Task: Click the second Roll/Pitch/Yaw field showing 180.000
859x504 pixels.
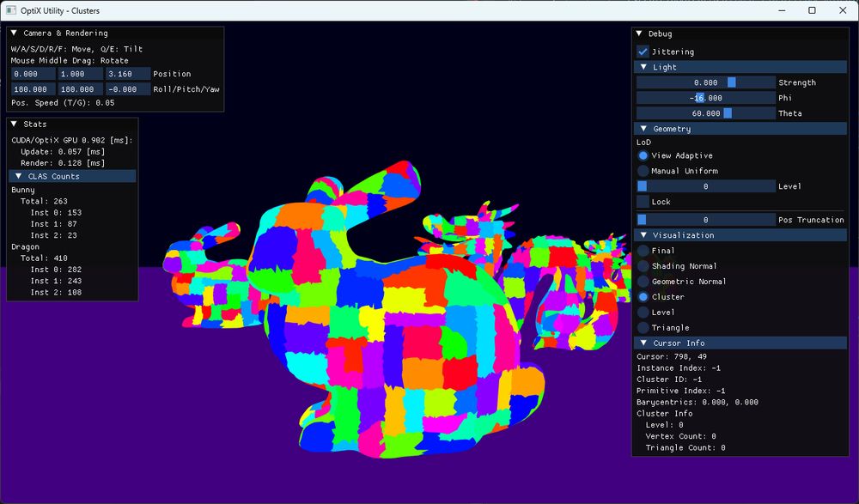Action: point(81,88)
